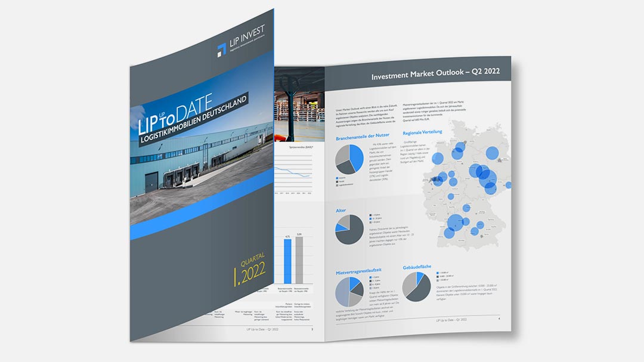
Task: Click the "Gebäudefläche" heading
Action: pyautogui.click(x=417, y=267)
